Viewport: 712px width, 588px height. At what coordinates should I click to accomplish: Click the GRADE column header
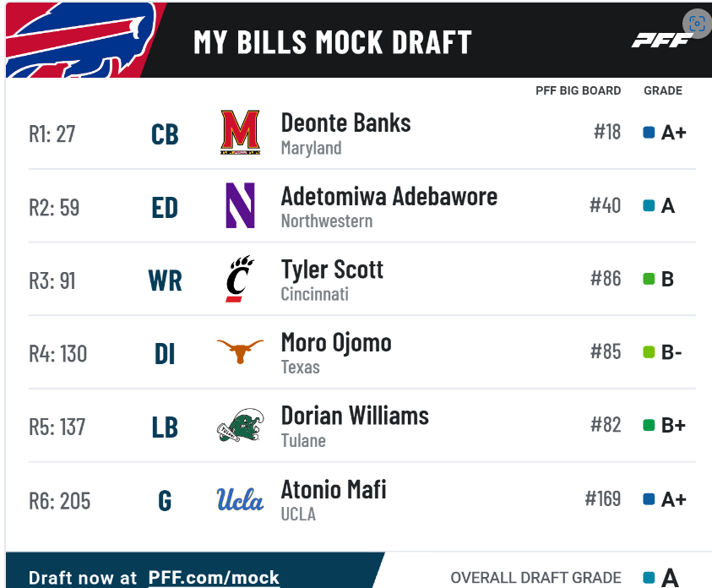point(663,90)
